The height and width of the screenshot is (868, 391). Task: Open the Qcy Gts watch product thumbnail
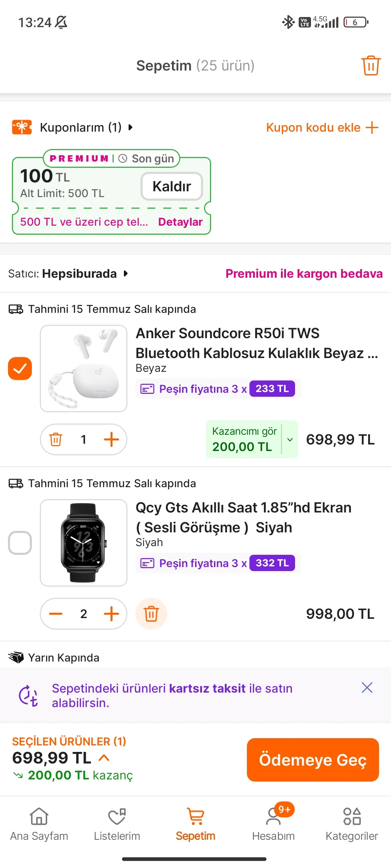[84, 543]
